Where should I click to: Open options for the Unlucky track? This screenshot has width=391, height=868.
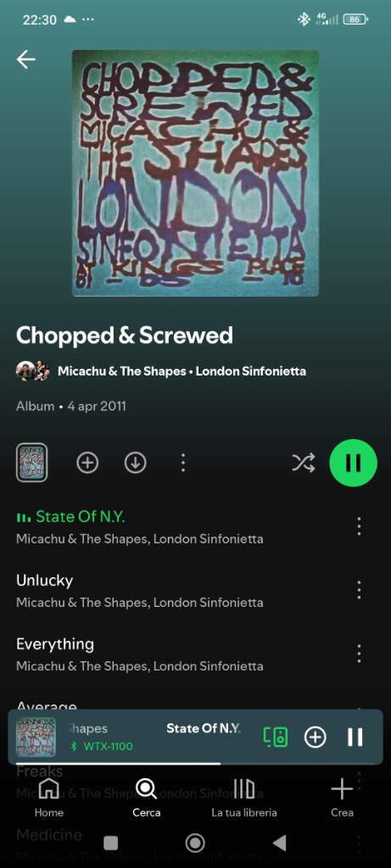(x=359, y=590)
